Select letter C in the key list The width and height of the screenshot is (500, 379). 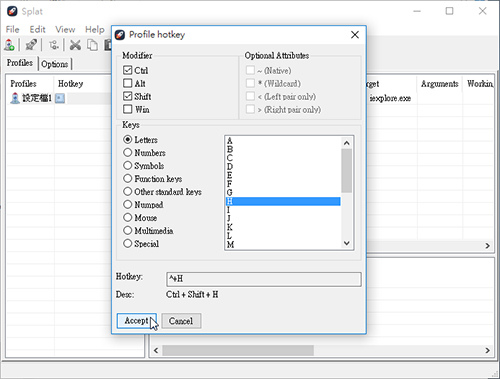coord(283,158)
